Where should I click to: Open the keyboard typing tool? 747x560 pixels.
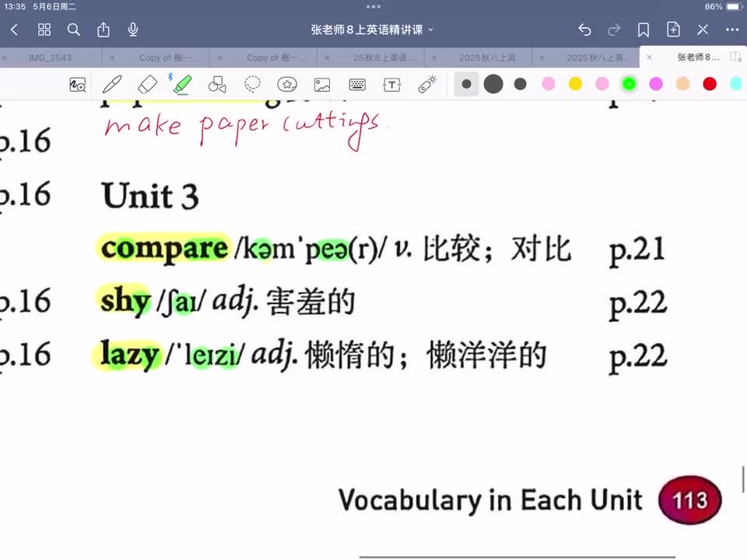[x=357, y=85]
